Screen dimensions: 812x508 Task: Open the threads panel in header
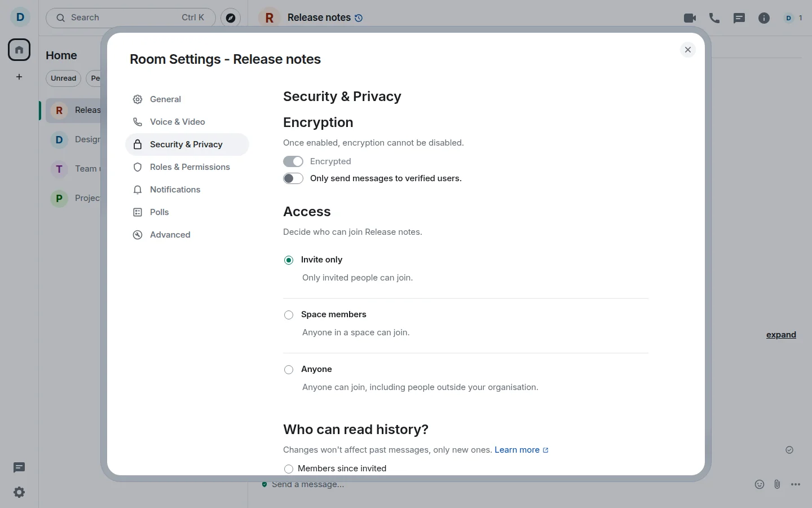click(740, 18)
